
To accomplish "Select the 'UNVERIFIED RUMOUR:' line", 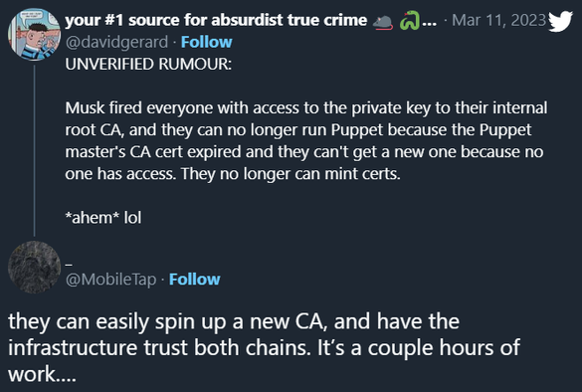I will click(148, 64).
